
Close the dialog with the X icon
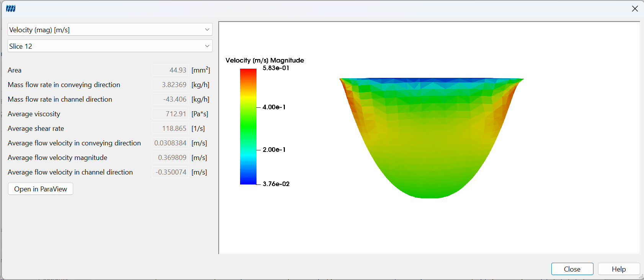pyautogui.click(x=635, y=8)
